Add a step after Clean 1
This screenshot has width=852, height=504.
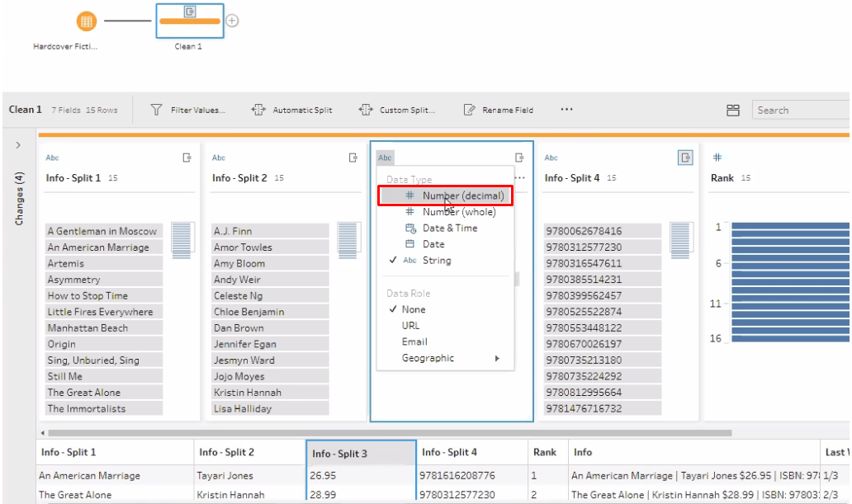[x=232, y=21]
